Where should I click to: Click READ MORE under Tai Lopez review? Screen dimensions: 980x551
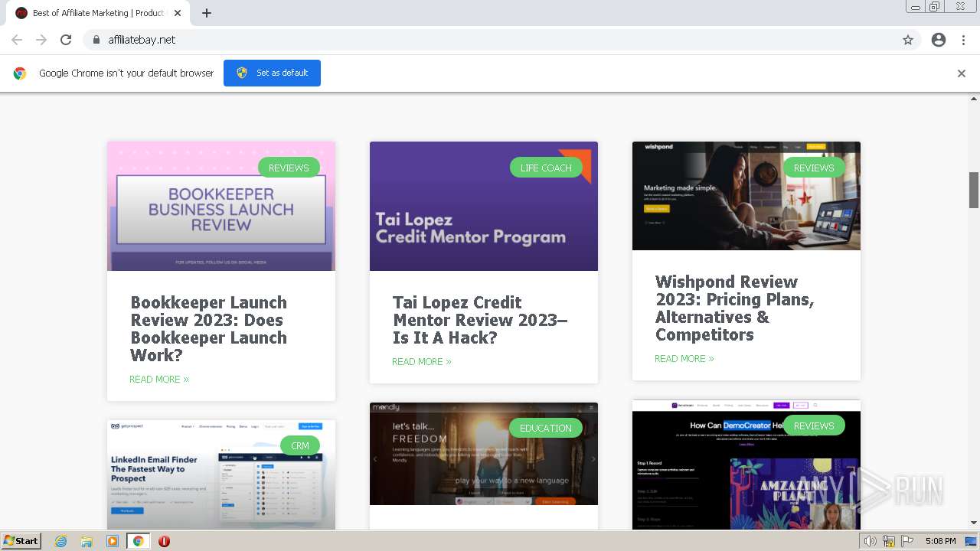point(422,361)
